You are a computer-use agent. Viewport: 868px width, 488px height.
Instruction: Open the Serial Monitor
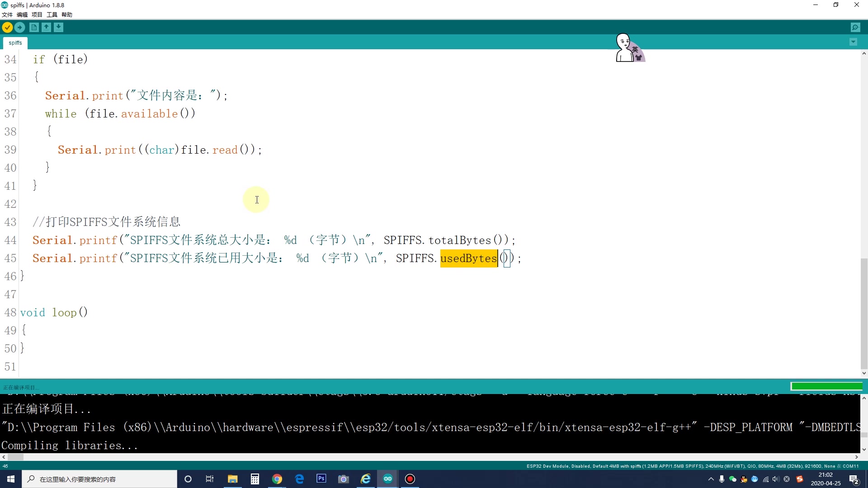(855, 27)
